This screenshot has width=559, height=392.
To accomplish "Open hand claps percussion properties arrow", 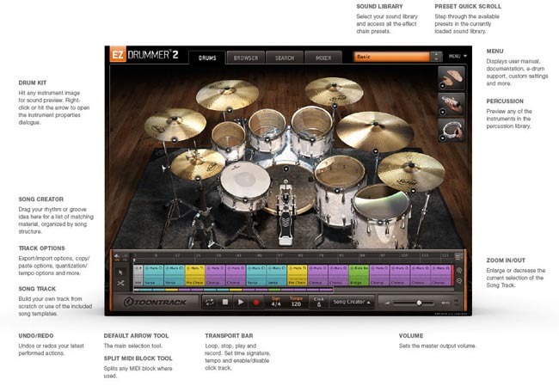I will pyautogui.click(x=442, y=86).
